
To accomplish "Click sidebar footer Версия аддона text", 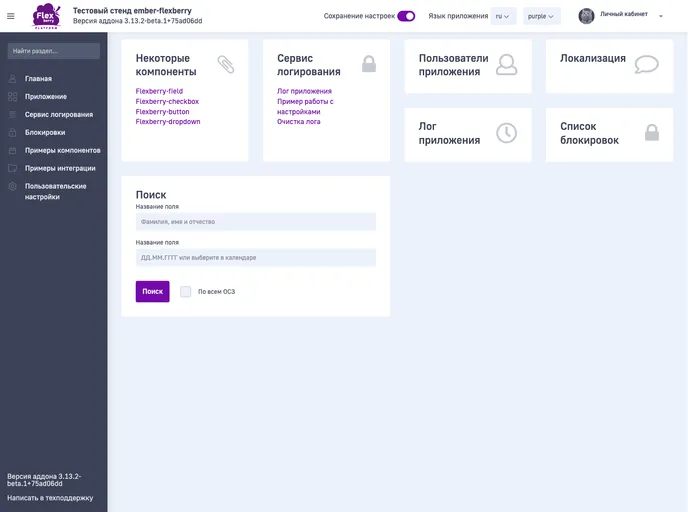I will [44, 480].
